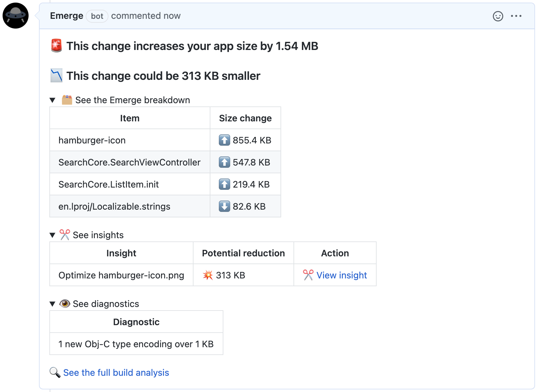Click the up arrow beside 547.8 KB

224,162
